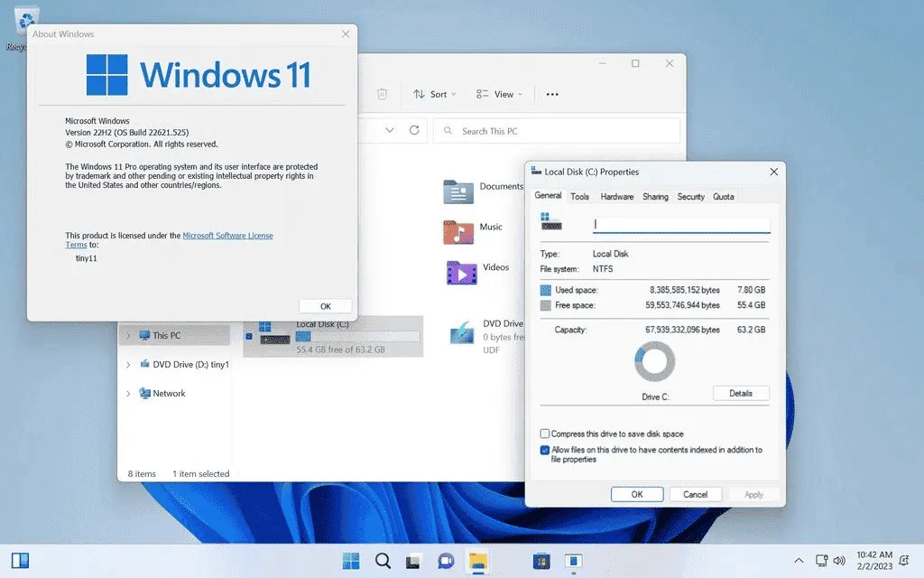
Task: Click the Delete icon in Explorer toolbar
Action: click(382, 93)
